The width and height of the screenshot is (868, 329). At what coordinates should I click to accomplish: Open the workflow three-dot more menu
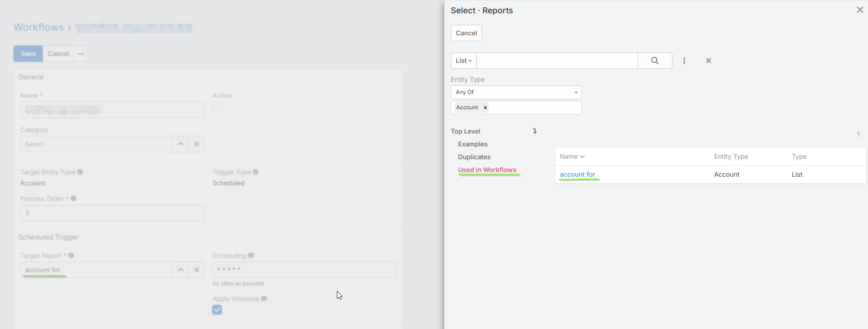click(81, 54)
